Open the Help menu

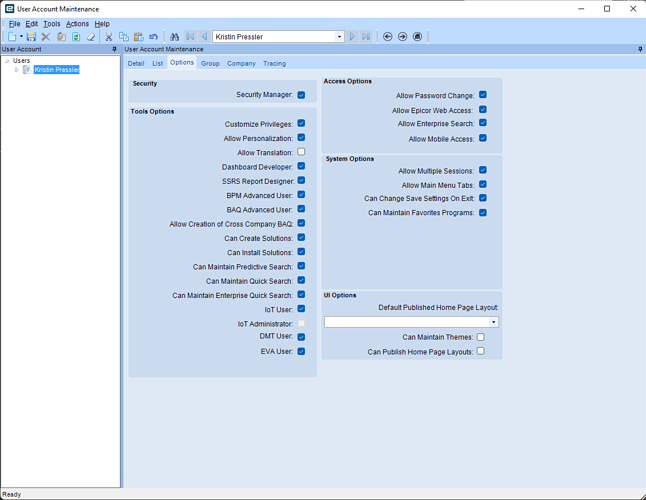click(x=102, y=24)
